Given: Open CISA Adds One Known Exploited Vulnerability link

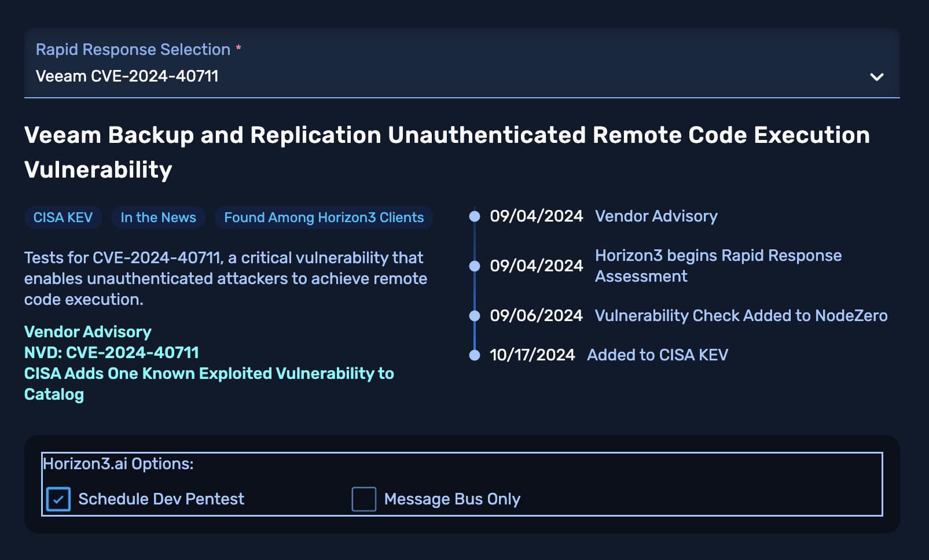Looking at the screenshot, I should (209, 384).
